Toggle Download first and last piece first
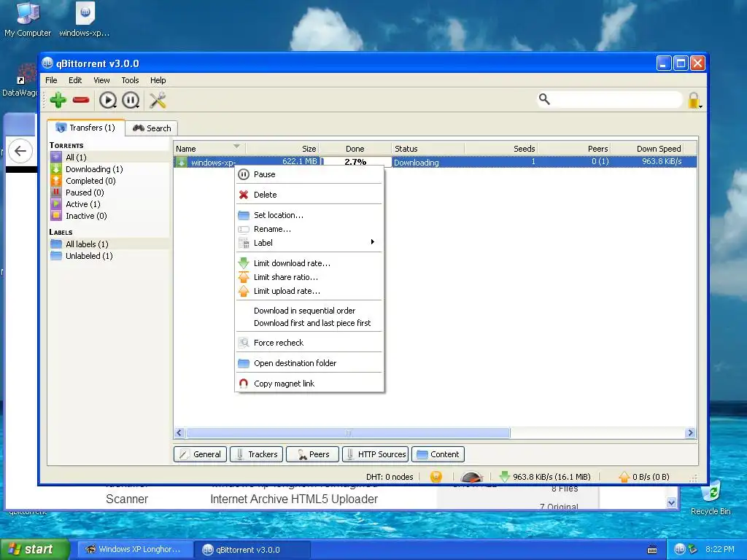The width and height of the screenshot is (747, 560). (x=309, y=323)
